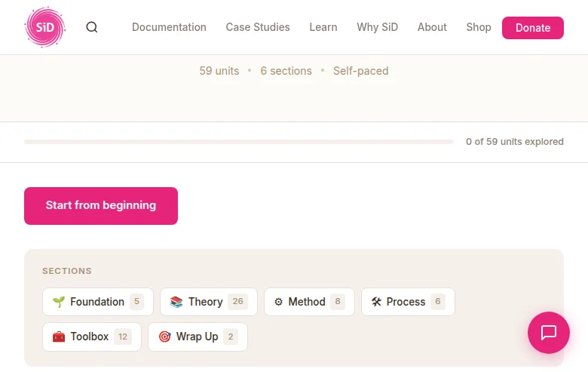
Task: Select the Toolbox section chip
Action: pyautogui.click(x=92, y=337)
